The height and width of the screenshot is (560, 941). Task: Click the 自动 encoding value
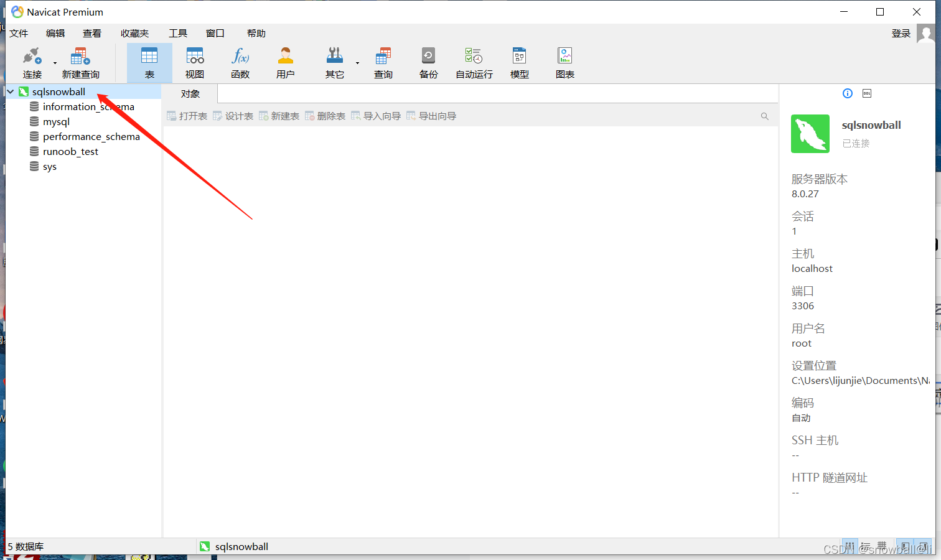tap(802, 418)
